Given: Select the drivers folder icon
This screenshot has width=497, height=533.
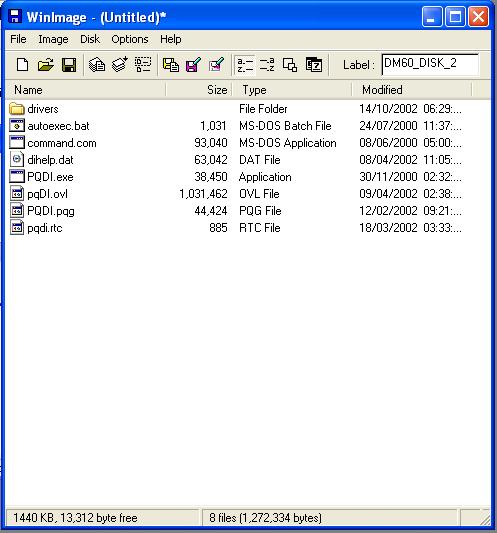Looking at the screenshot, I should click(x=17, y=109).
